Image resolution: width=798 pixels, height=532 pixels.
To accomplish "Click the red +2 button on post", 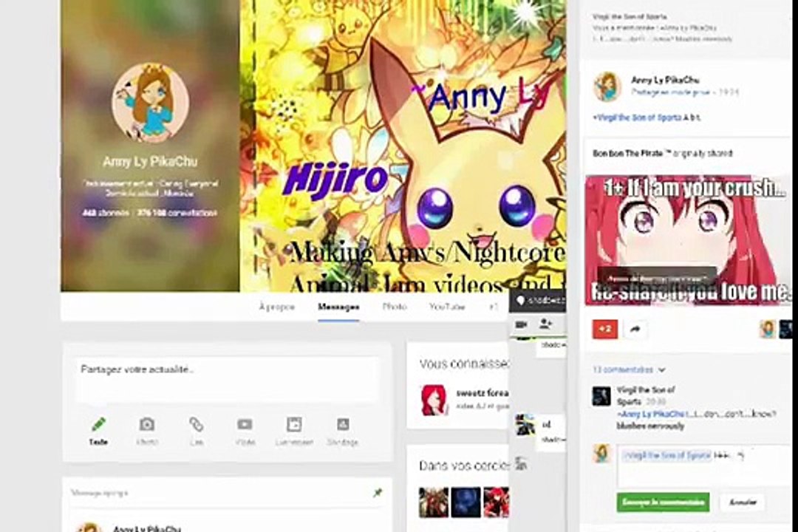I will [605, 330].
